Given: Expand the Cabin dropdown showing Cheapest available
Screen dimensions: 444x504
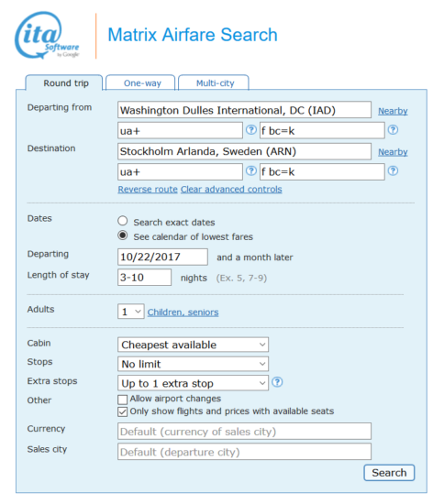Looking at the screenshot, I should pos(193,345).
